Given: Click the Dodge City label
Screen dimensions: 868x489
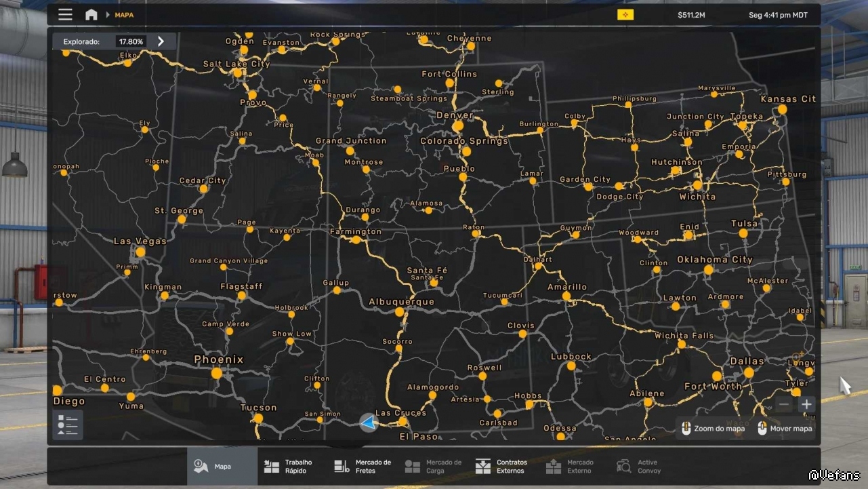Looking at the screenshot, I should tap(620, 197).
